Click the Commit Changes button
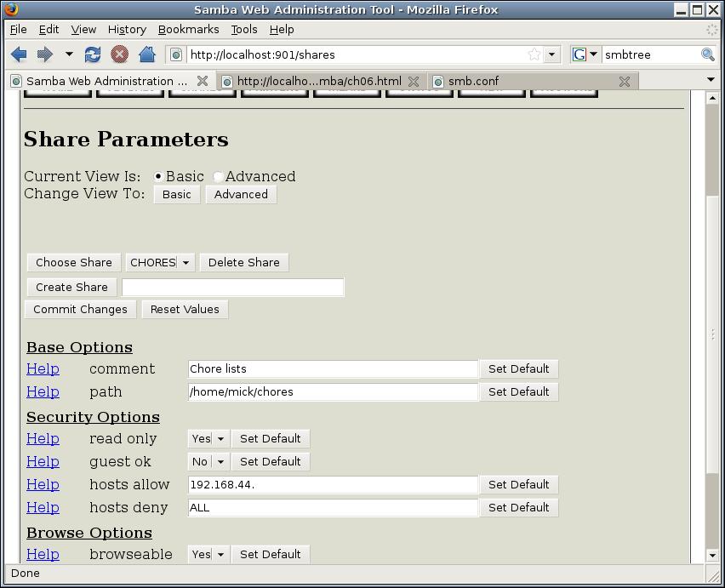 pyautogui.click(x=80, y=310)
